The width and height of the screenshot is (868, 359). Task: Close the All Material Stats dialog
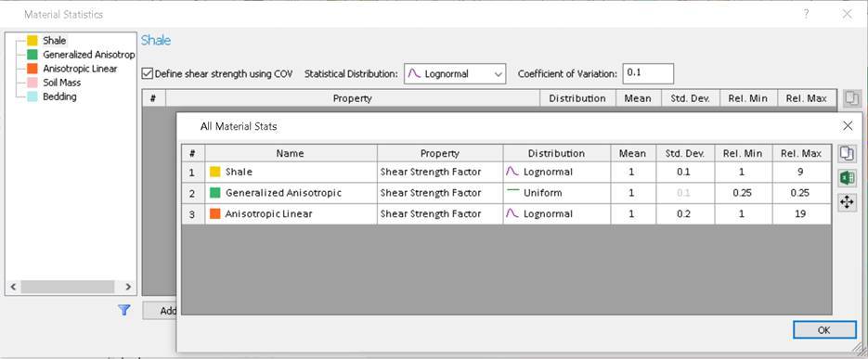pyautogui.click(x=848, y=126)
